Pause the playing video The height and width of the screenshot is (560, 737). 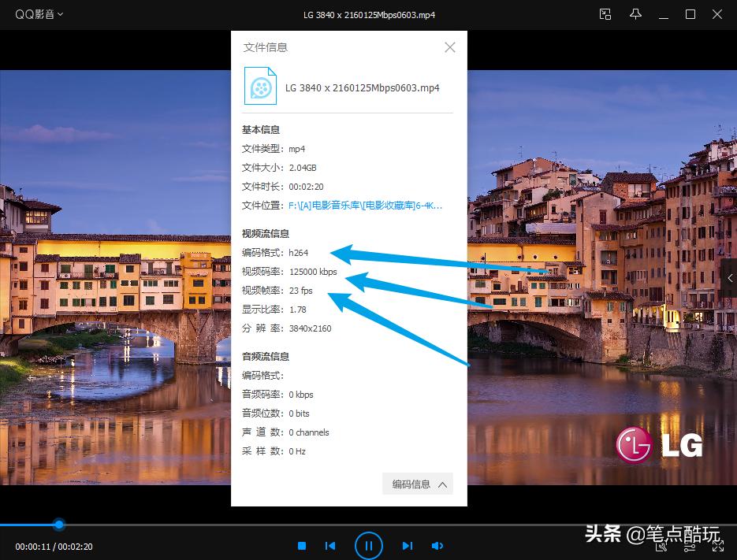[x=369, y=546]
